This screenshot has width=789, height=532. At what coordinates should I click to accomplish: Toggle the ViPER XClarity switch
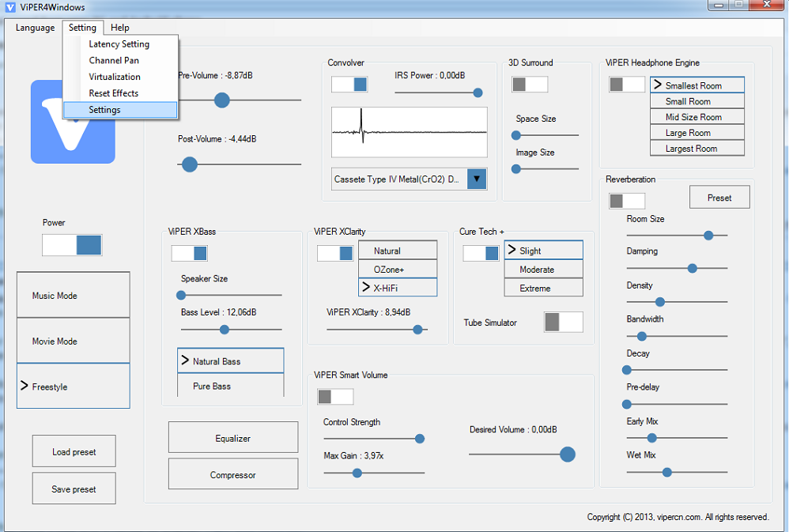[x=335, y=253]
